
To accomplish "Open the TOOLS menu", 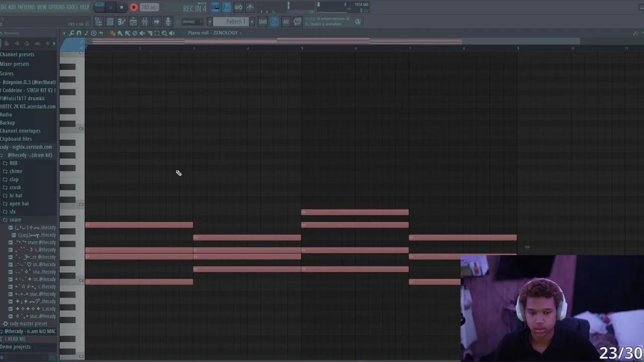I will [x=72, y=7].
